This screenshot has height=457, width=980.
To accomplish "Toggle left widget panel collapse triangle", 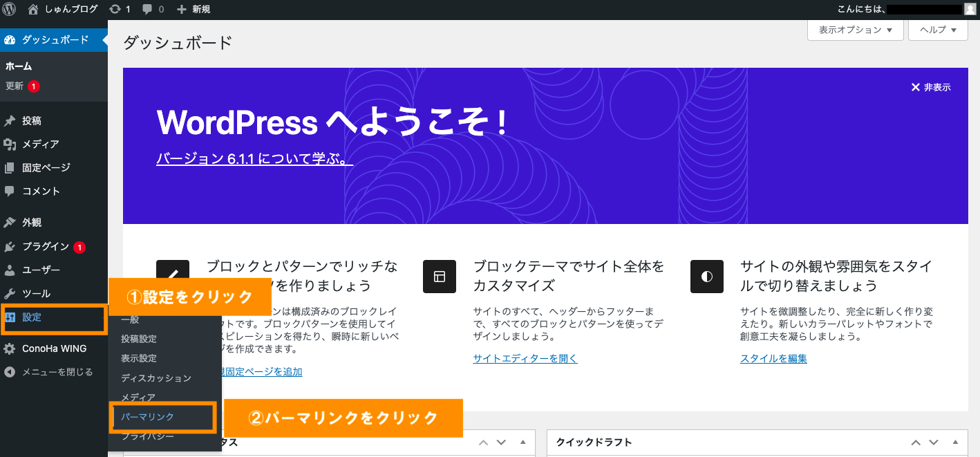I will (x=523, y=442).
